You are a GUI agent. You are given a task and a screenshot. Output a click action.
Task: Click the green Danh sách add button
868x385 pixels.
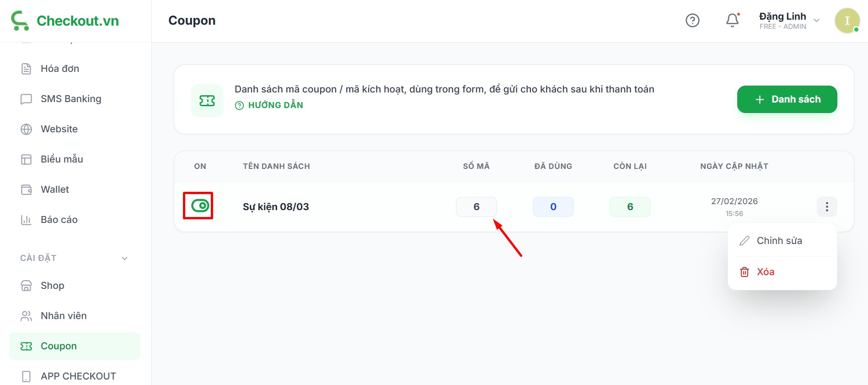click(x=787, y=99)
